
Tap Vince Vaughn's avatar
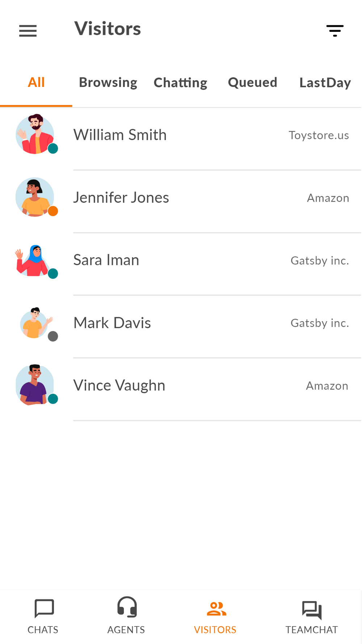point(35,385)
